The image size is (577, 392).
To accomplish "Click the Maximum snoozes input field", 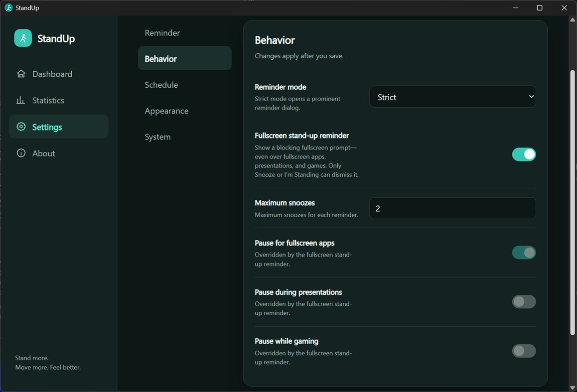I will point(452,208).
